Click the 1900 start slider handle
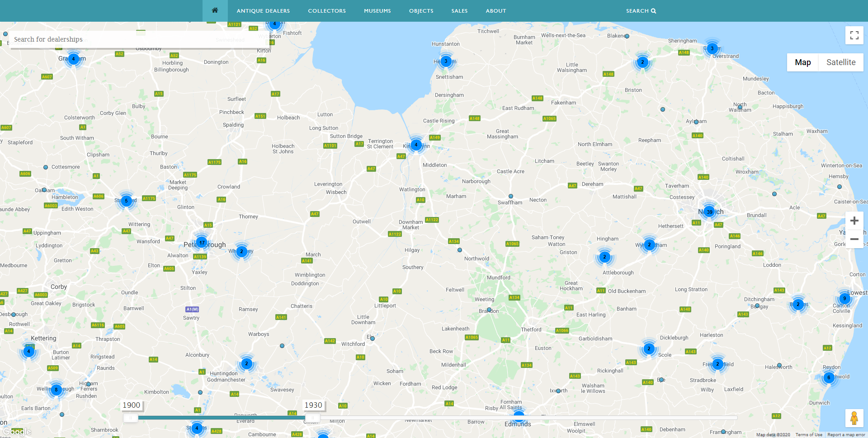Viewport: 868px width, 438px height. (131, 418)
